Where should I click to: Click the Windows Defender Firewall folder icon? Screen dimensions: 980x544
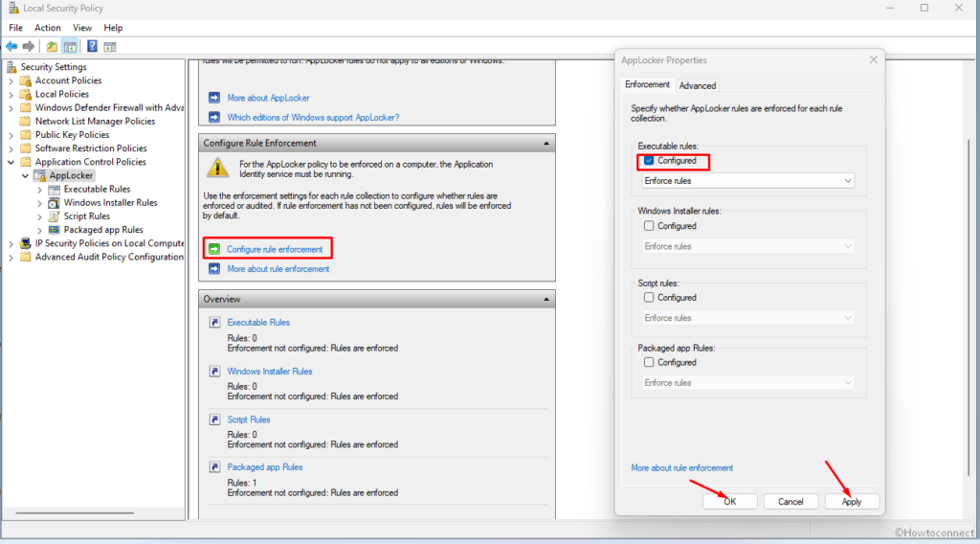(x=26, y=107)
